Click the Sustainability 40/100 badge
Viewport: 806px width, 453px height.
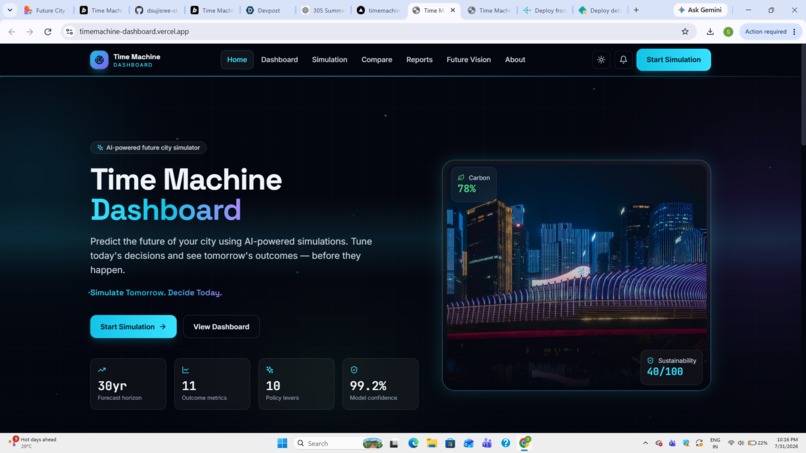pos(671,367)
